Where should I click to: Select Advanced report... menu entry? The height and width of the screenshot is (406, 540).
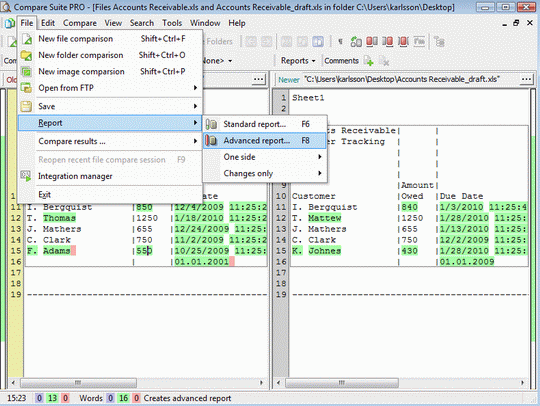coord(264,140)
